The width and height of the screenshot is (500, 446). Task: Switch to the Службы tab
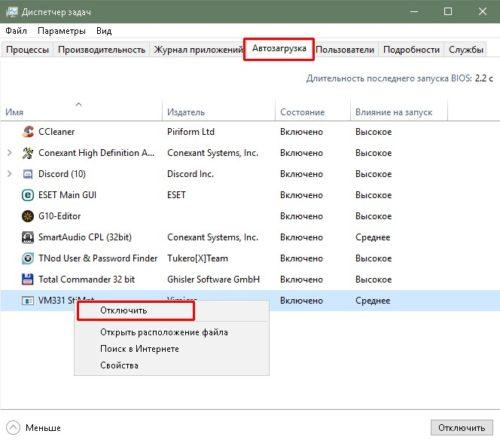[466, 50]
